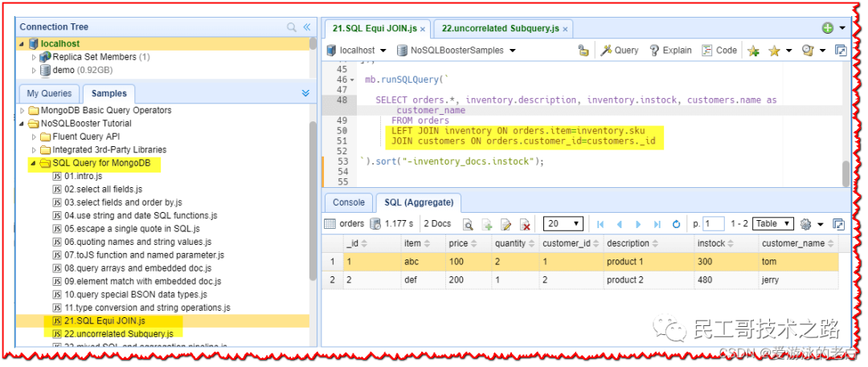Image resolution: width=868 pixels, height=367 pixels.
Task: Go to next results page
Action: (638, 225)
